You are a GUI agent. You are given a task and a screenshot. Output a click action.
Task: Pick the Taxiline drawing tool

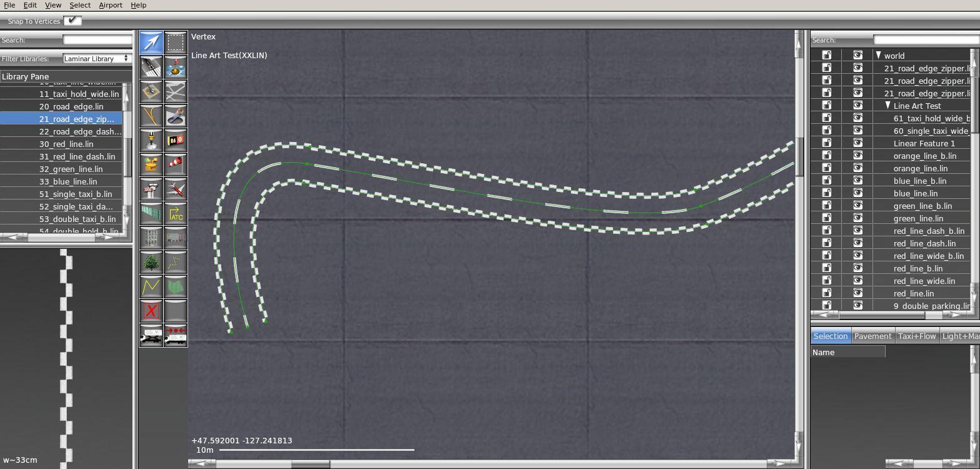151,116
